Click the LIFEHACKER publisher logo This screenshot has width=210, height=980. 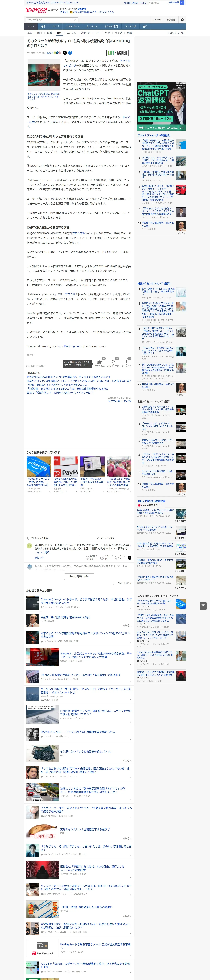[x=117, y=53]
